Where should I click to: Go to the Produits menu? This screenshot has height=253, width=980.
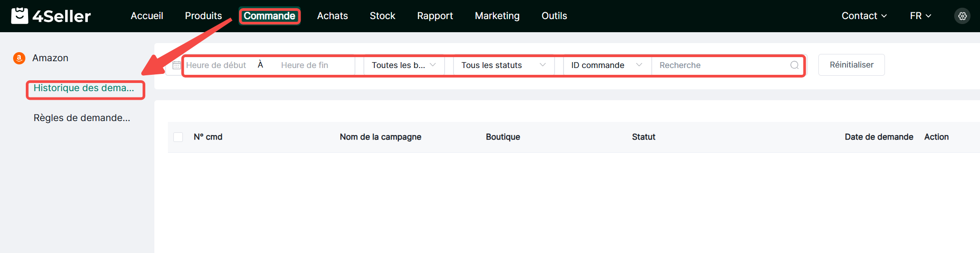coord(203,16)
